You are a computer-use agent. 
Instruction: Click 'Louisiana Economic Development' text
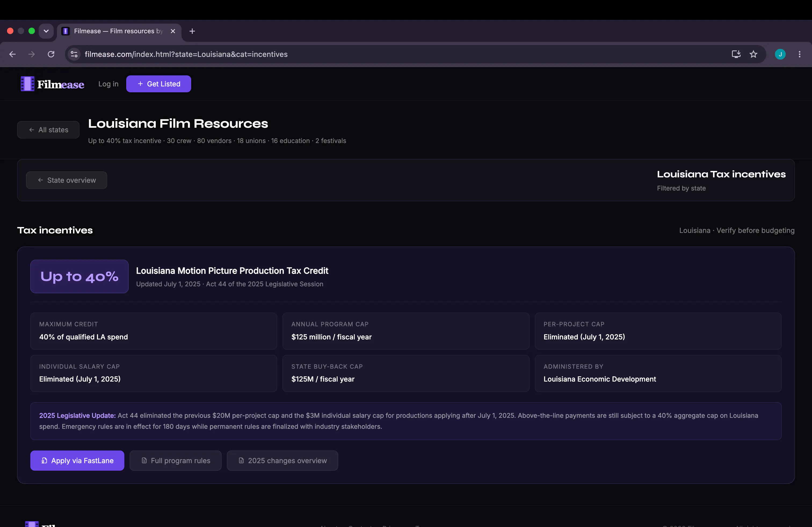point(600,379)
